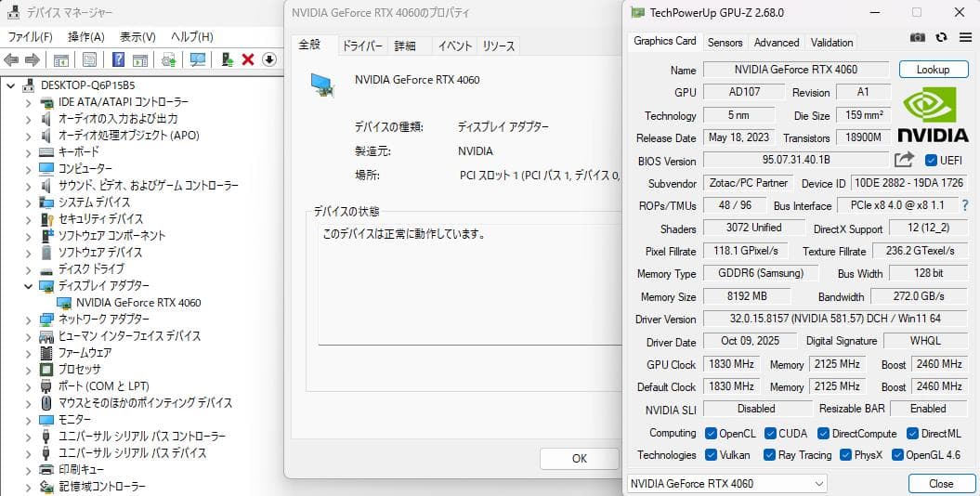This screenshot has width=980, height=496.
Task: Open the イベント tab in properties dialog
Action: [x=454, y=46]
